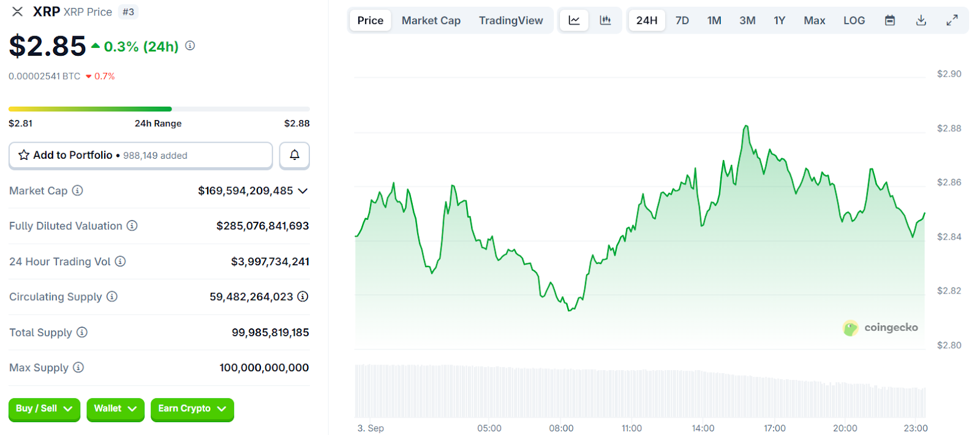Click info icon beside Fully Diluted Valuation

tap(132, 226)
